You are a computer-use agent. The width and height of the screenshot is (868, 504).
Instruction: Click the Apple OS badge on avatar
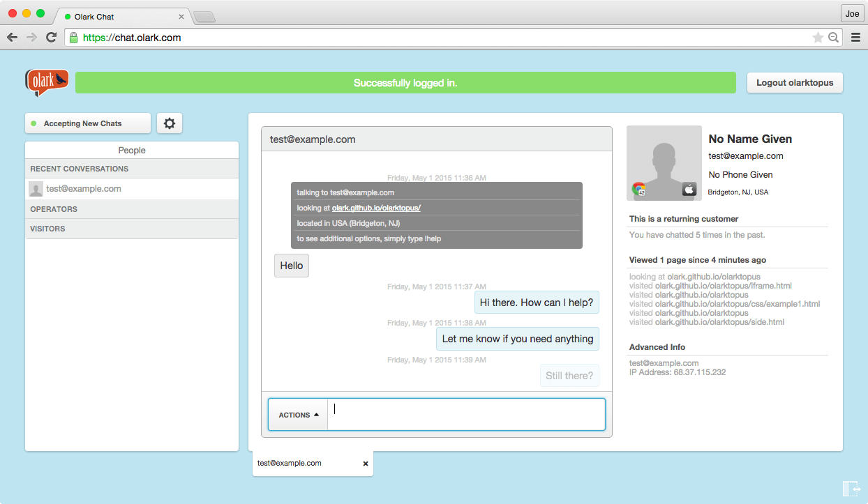click(x=689, y=189)
